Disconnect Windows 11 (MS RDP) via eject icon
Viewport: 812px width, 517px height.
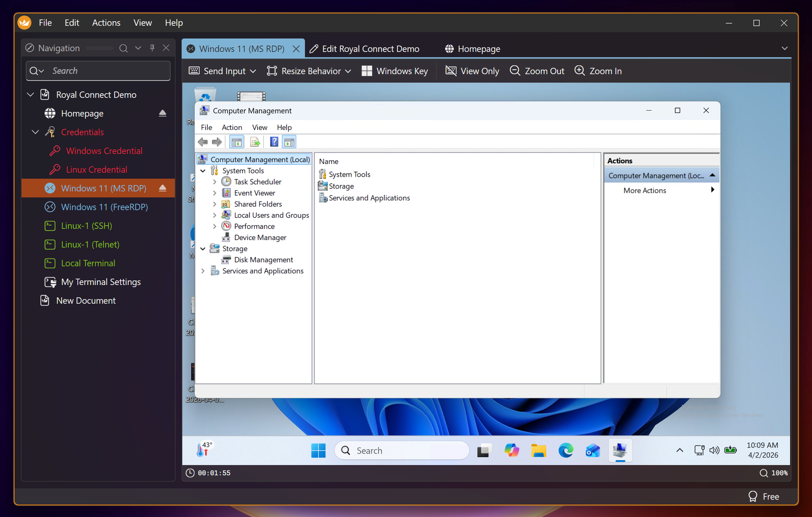163,188
